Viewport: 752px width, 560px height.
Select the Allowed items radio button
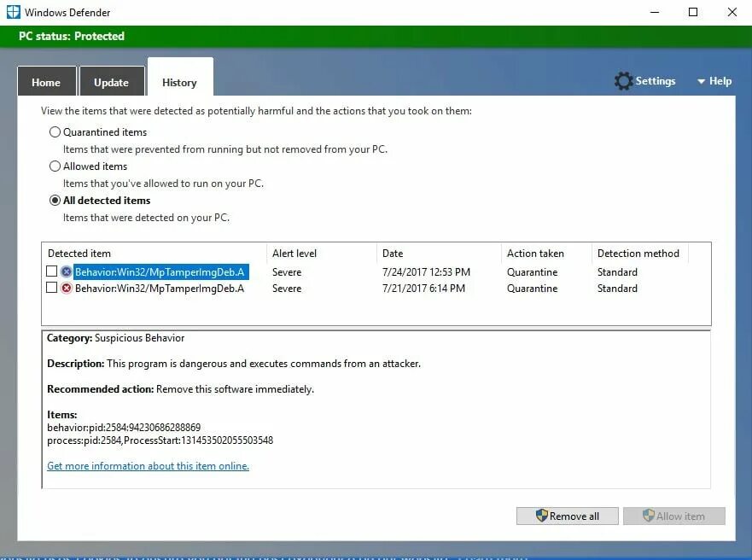(55, 166)
